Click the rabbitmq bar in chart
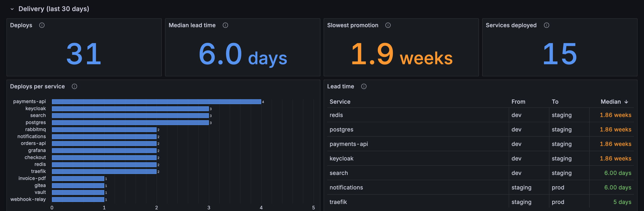 tap(104, 130)
